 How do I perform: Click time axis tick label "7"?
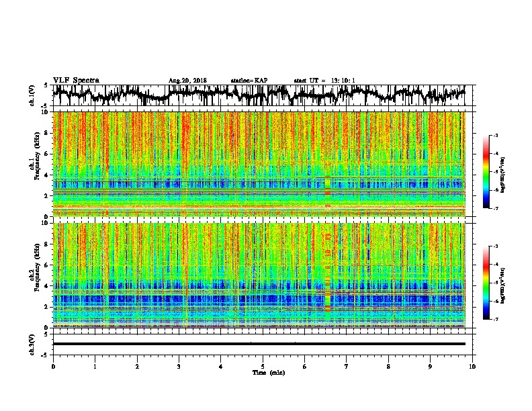point(347,366)
